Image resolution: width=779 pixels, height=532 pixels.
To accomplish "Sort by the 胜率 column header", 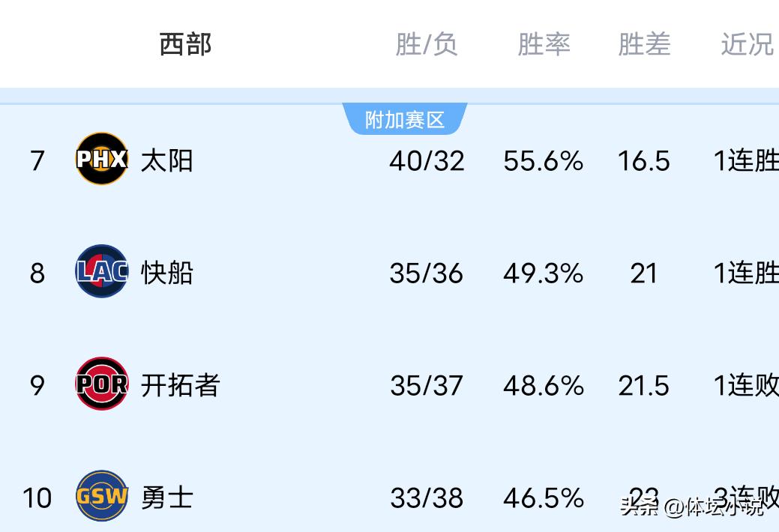I will click(x=544, y=45).
